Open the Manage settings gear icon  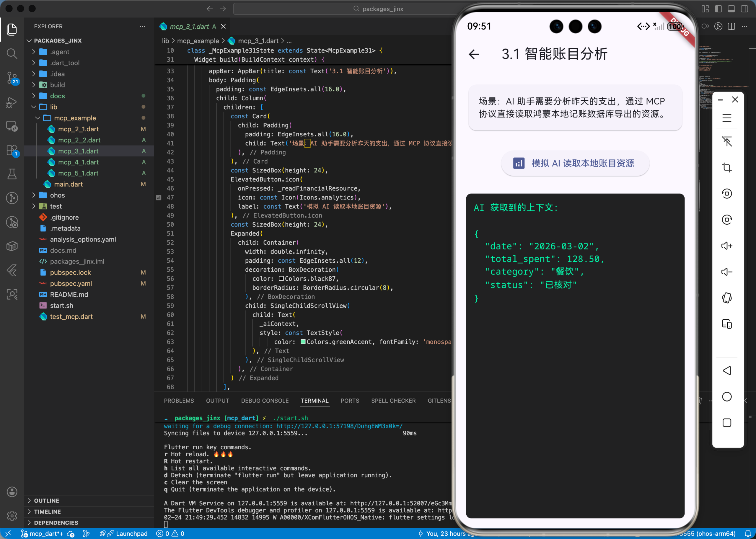pos(12,516)
